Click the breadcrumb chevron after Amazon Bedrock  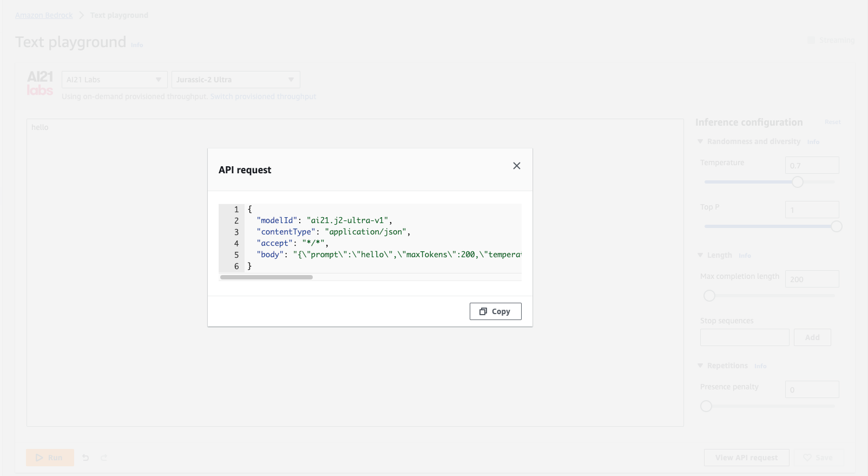pyautogui.click(x=82, y=15)
